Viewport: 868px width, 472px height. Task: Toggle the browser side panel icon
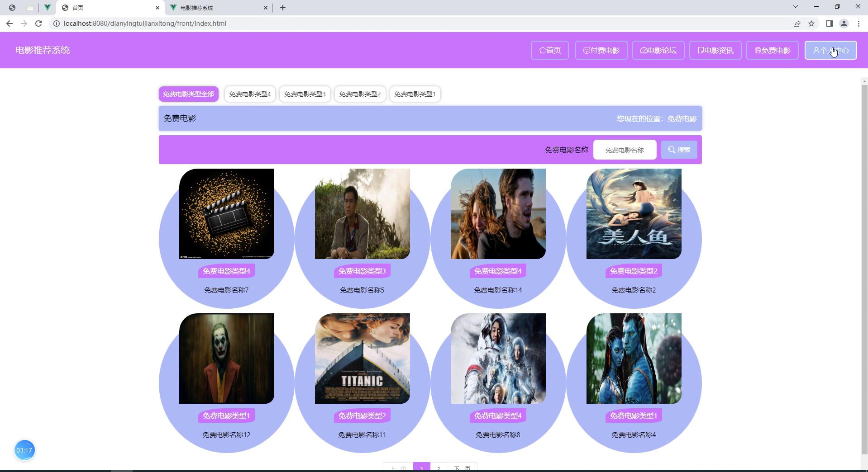pos(829,24)
